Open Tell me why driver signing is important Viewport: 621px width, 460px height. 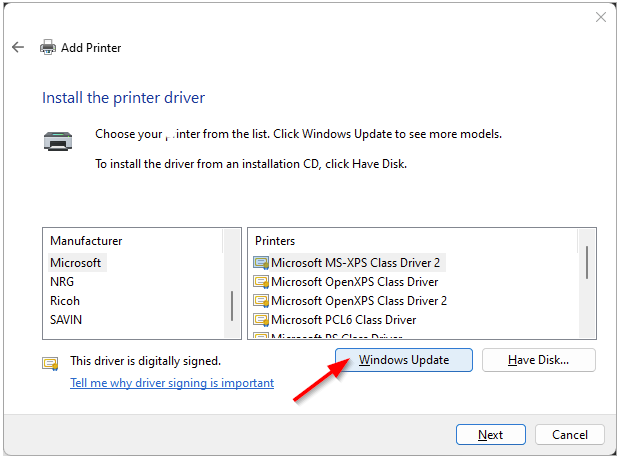(172, 383)
